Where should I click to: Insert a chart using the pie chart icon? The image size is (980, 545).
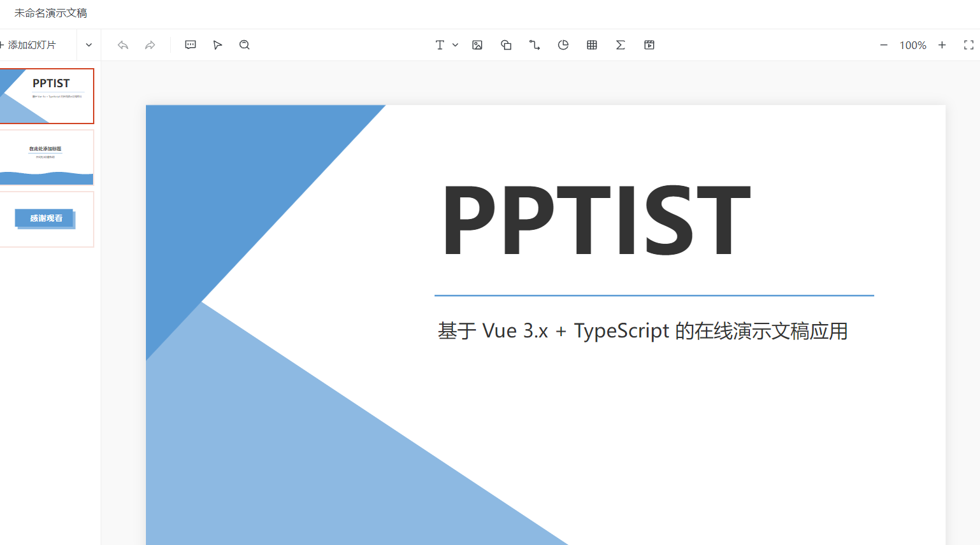563,45
